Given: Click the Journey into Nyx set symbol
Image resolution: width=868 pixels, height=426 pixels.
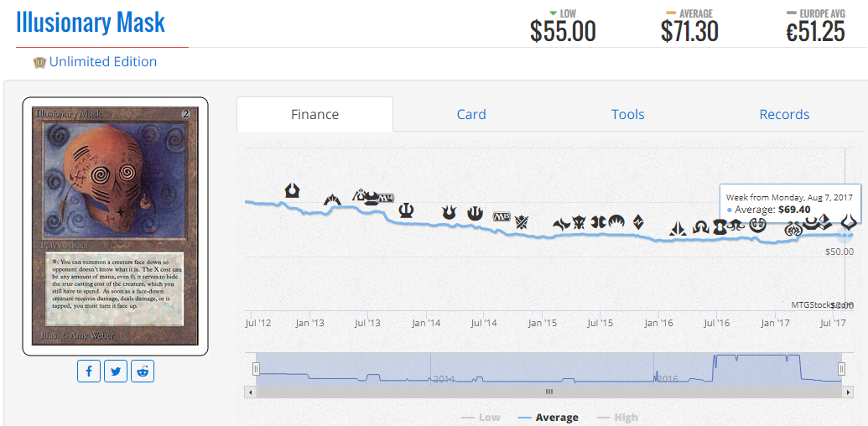Looking at the screenshot, I should [475, 212].
